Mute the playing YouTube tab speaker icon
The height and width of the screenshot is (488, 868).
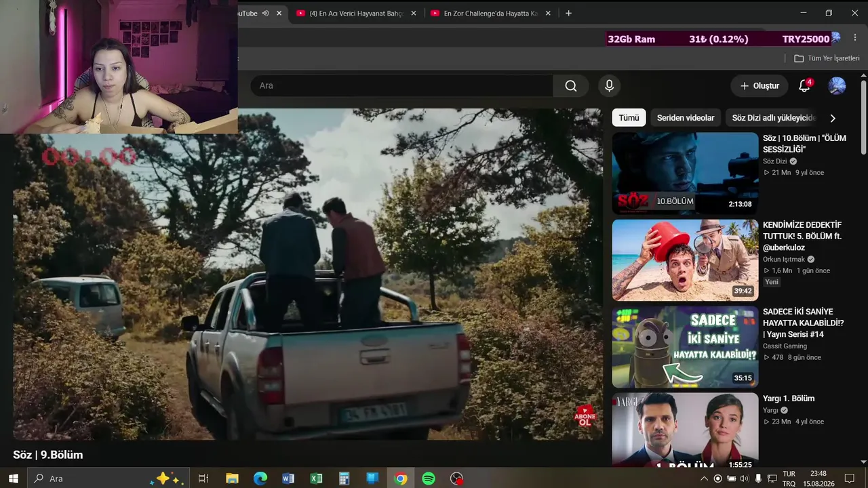(x=266, y=13)
